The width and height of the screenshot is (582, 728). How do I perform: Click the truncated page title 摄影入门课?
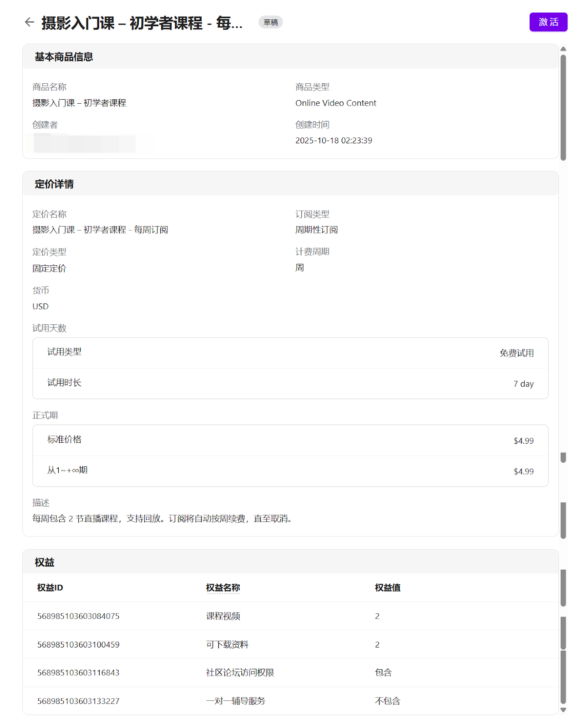142,23
